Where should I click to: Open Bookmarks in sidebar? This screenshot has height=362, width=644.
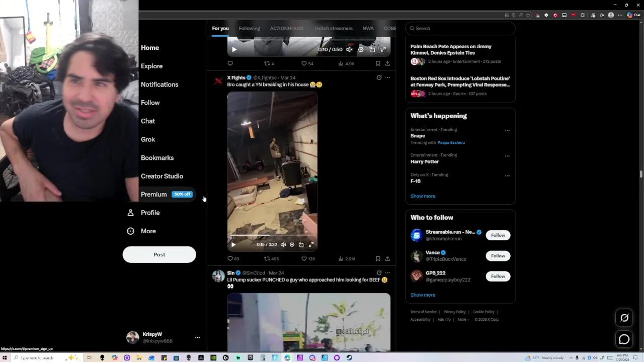pos(157,158)
